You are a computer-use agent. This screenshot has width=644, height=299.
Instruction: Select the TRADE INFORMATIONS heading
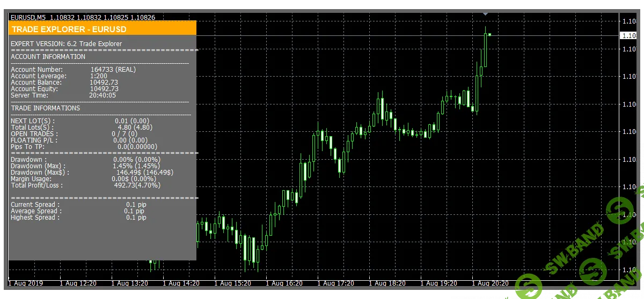(46, 108)
